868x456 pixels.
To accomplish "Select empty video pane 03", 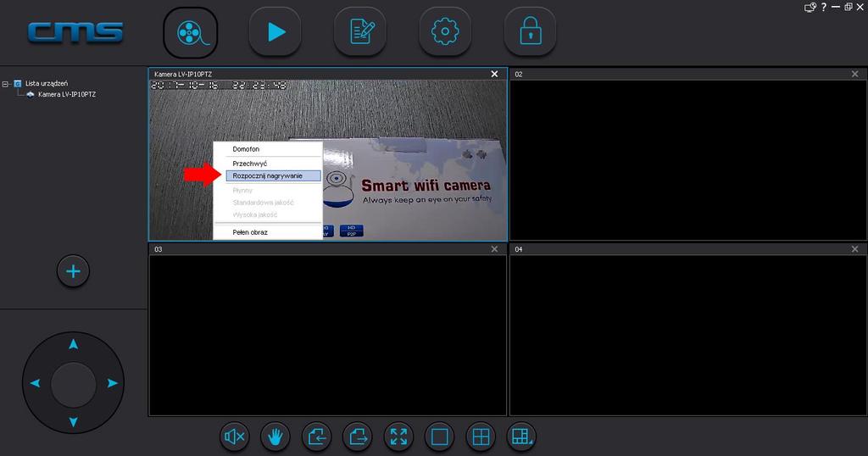I will click(x=328, y=336).
